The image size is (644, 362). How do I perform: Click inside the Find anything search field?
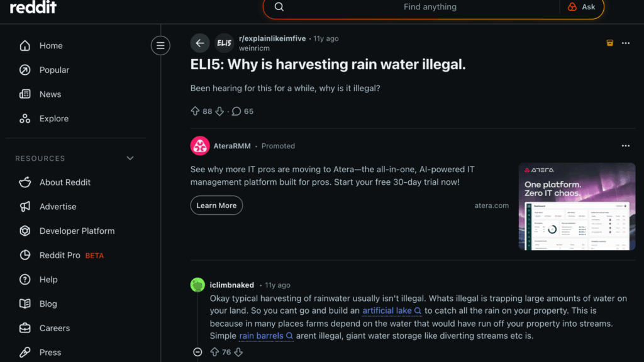tap(430, 7)
